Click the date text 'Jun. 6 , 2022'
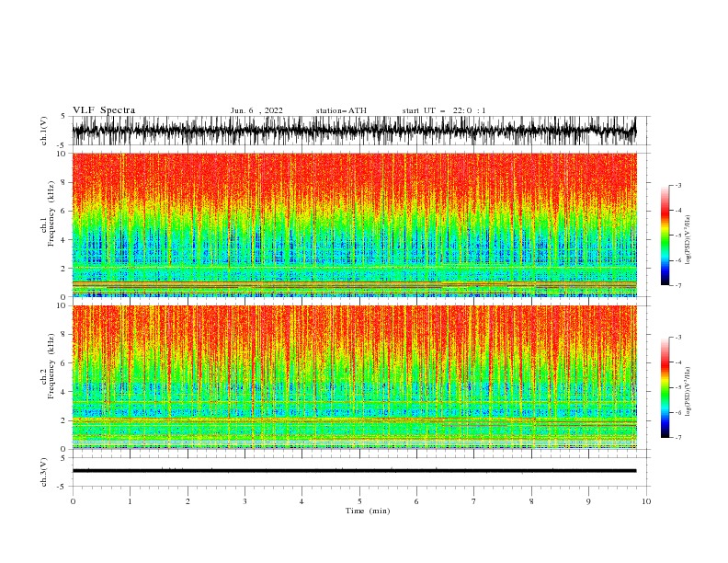 pyautogui.click(x=256, y=110)
